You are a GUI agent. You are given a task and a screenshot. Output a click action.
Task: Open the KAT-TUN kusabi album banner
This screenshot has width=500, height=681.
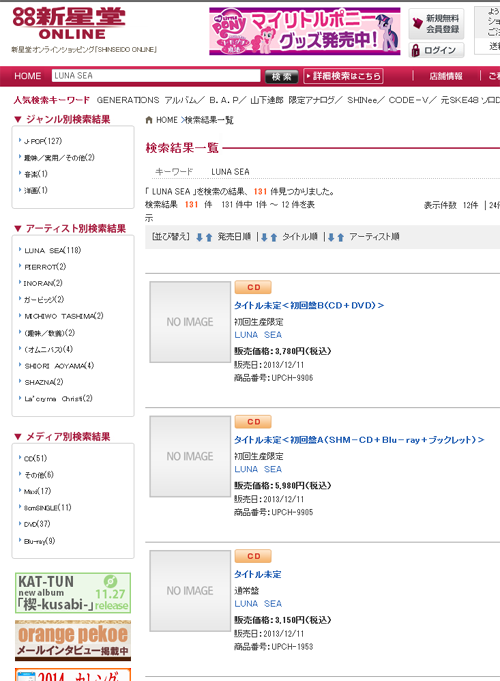point(73,592)
